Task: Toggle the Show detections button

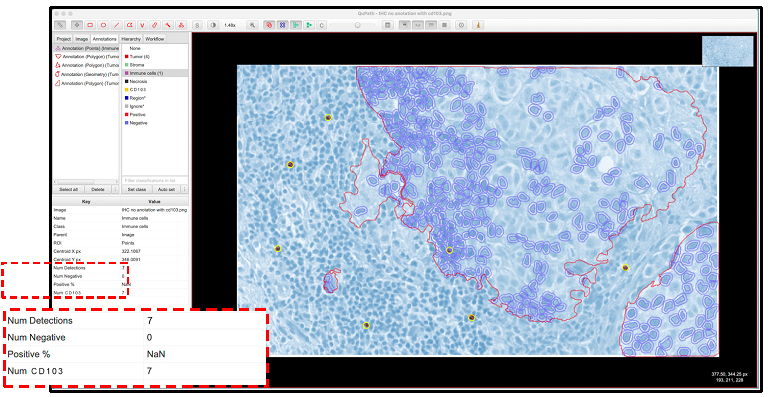Action: (x=296, y=25)
